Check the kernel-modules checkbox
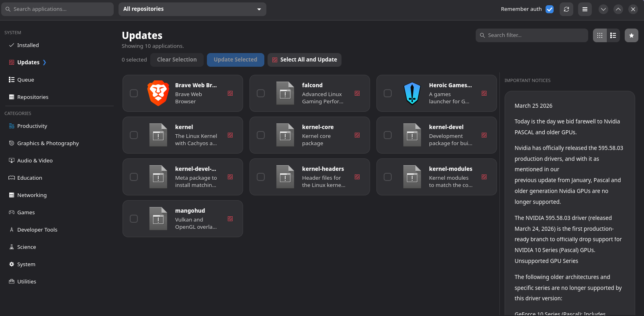Screen dimensions: 644x316 [388, 177]
